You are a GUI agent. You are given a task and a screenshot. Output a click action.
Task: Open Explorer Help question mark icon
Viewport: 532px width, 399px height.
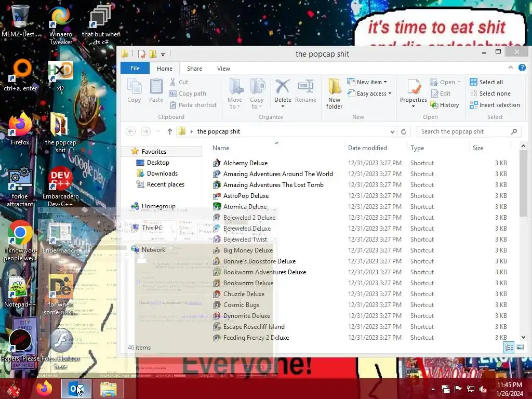[522, 68]
